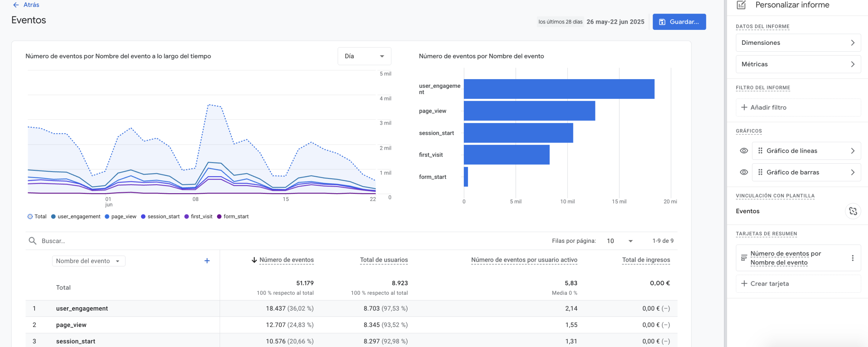Screen dimensions: 868x347
Task: Click the page_view bar in the bar chart
Action: pos(529,111)
